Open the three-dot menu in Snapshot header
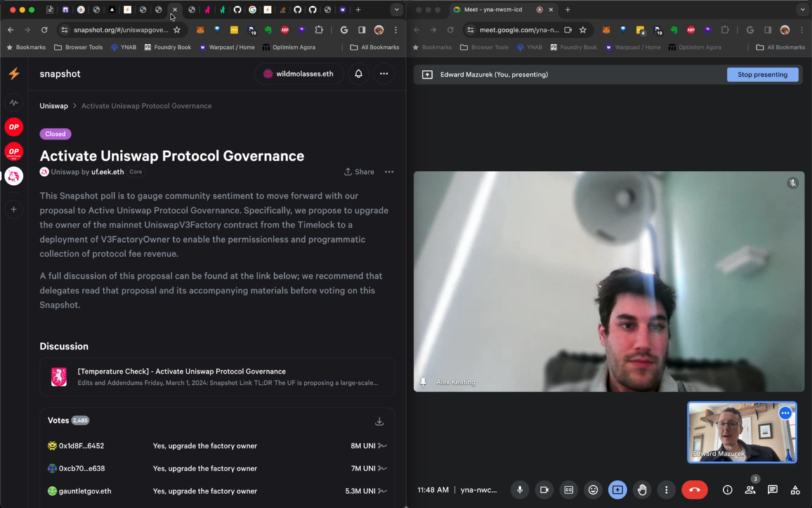The height and width of the screenshot is (508, 812). 384,74
